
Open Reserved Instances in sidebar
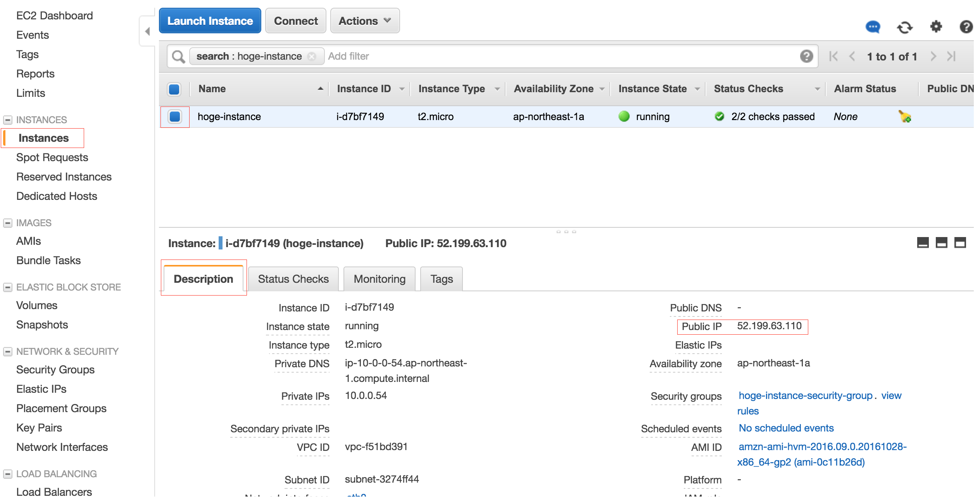(64, 177)
